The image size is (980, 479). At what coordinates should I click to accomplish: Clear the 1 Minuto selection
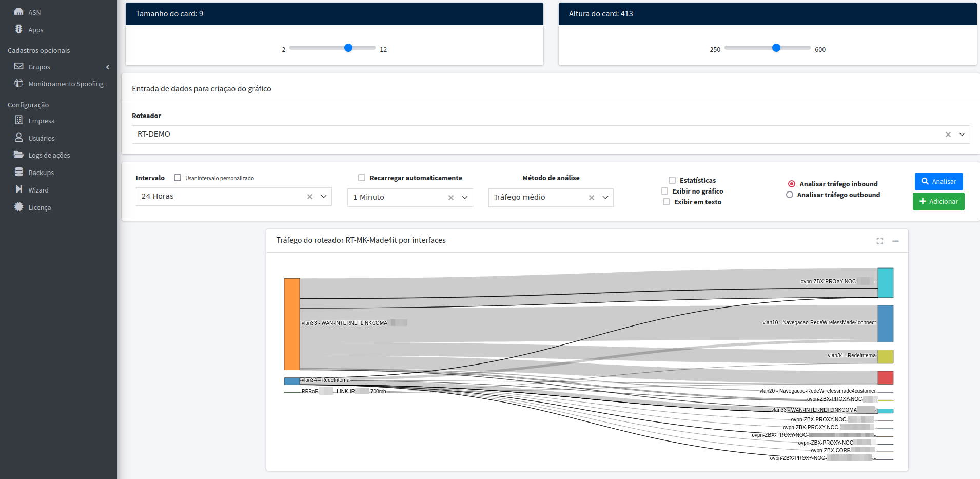pos(451,198)
